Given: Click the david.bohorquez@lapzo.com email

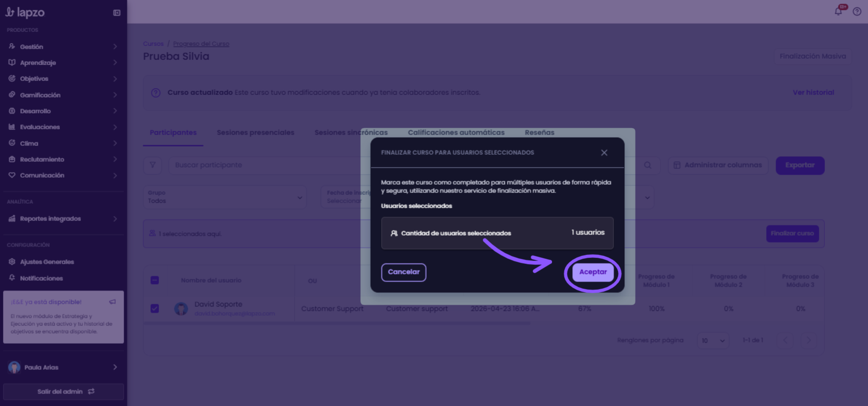Looking at the screenshot, I should pos(234,314).
